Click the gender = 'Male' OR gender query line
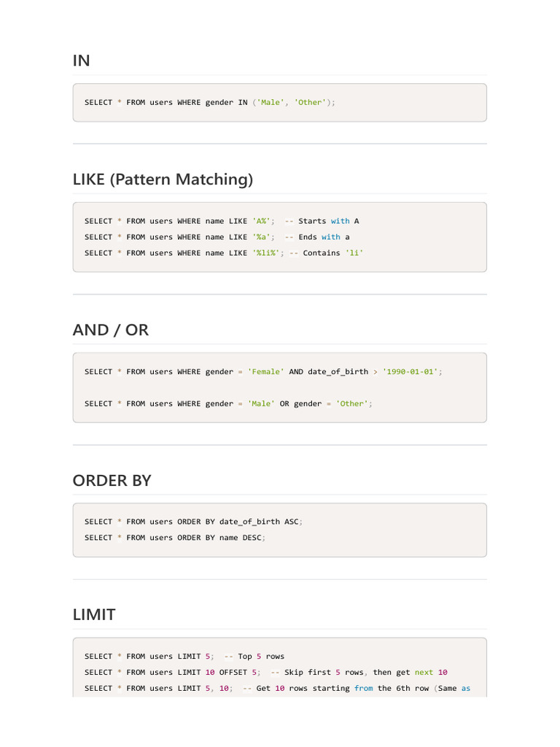The height and width of the screenshot is (747, 560). point(228,403)
